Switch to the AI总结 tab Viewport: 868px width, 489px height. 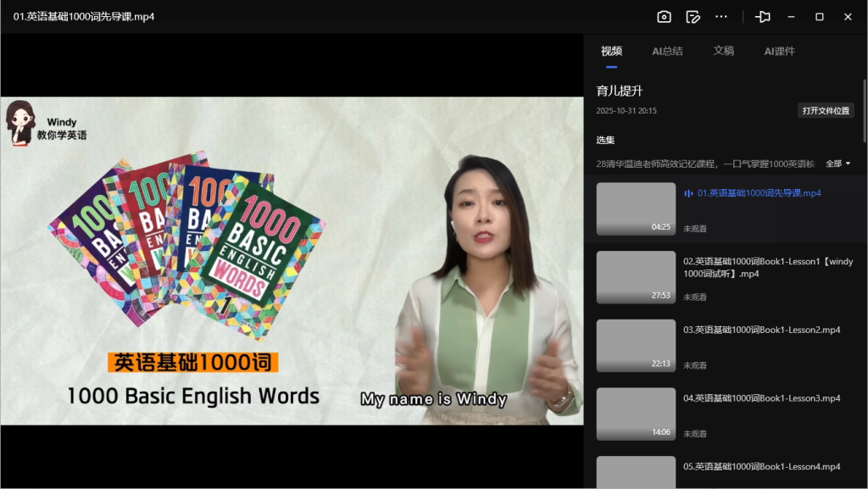click(x=667, y=51)
